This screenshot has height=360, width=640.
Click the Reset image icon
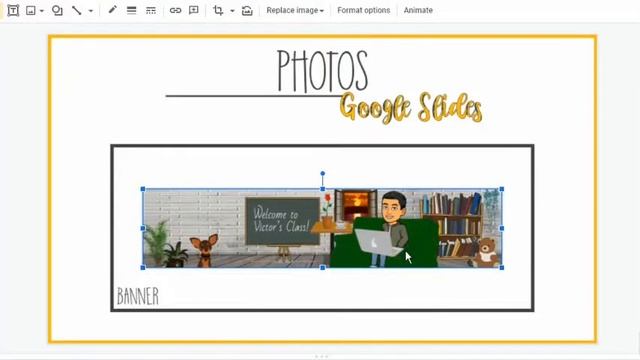pos(247,11)
